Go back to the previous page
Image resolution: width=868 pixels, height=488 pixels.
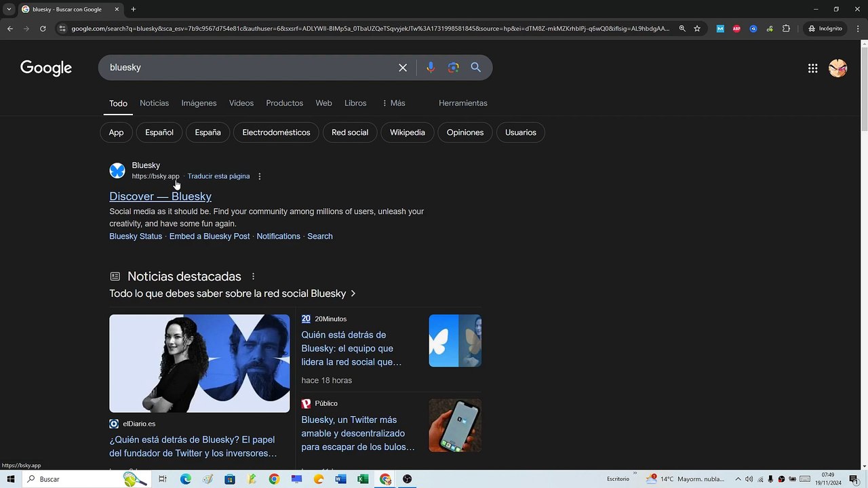(9, 28)
